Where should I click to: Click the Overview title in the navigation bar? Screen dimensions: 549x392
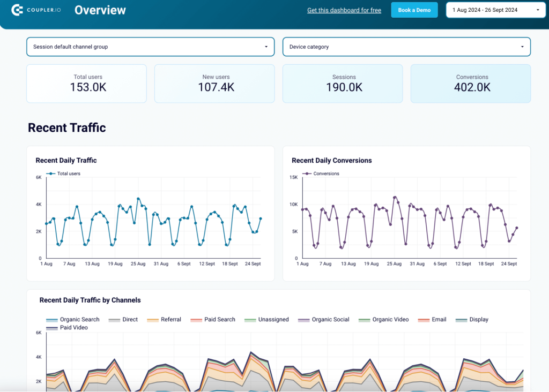point(100,10)
